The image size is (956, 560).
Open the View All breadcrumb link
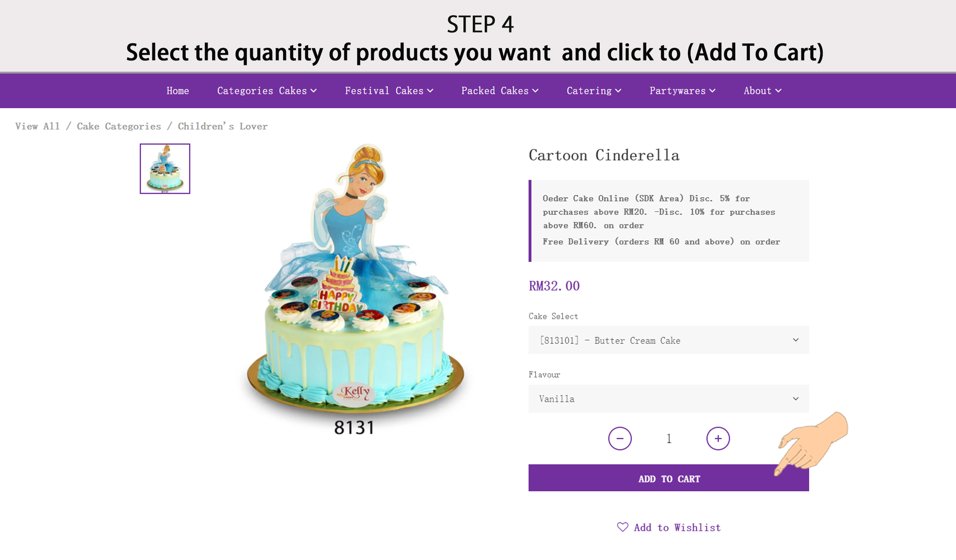pyautogui.click(x=38, y=126)
